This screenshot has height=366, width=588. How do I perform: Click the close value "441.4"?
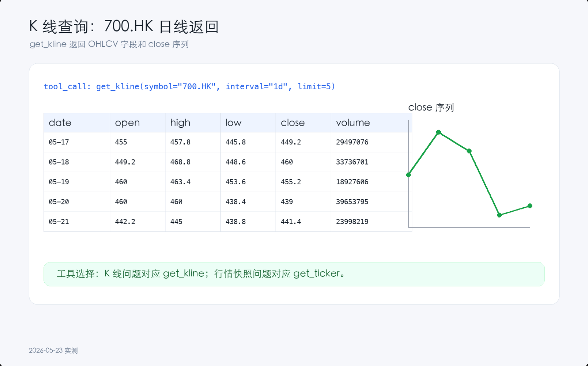pos(291,221)
